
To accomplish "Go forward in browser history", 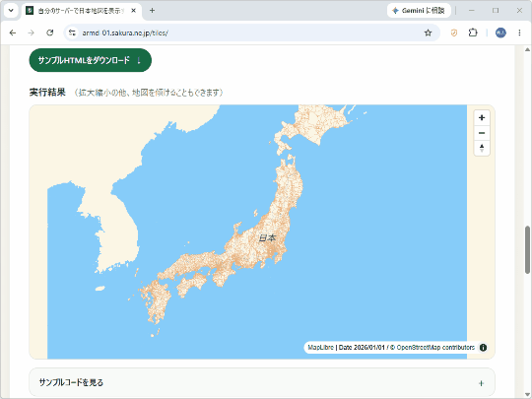I will click(31, 33).
